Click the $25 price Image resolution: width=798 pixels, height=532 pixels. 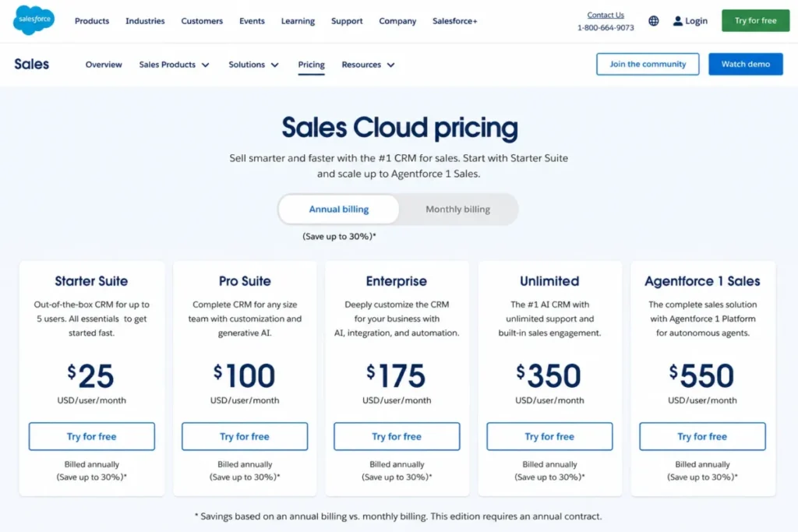coord(91,376)
